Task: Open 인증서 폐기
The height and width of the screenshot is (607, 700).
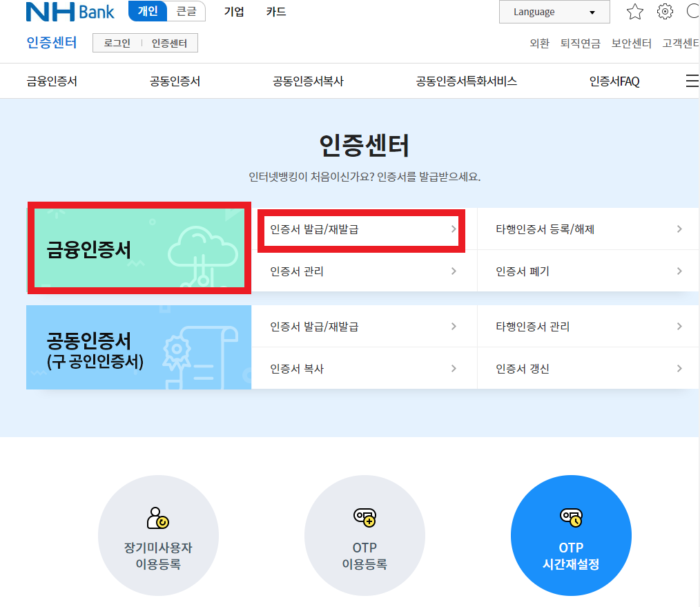Action: coord(588,271)
